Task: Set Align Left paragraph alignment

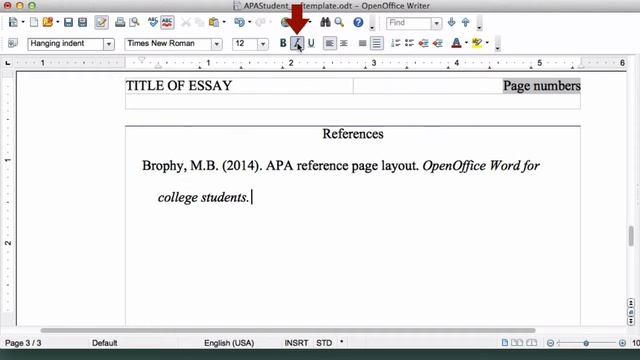Action: (x=329, y=43)
